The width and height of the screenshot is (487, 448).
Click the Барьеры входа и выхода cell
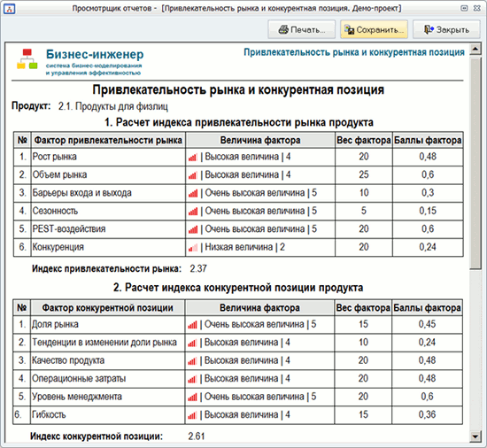click(x=108, y=193)
